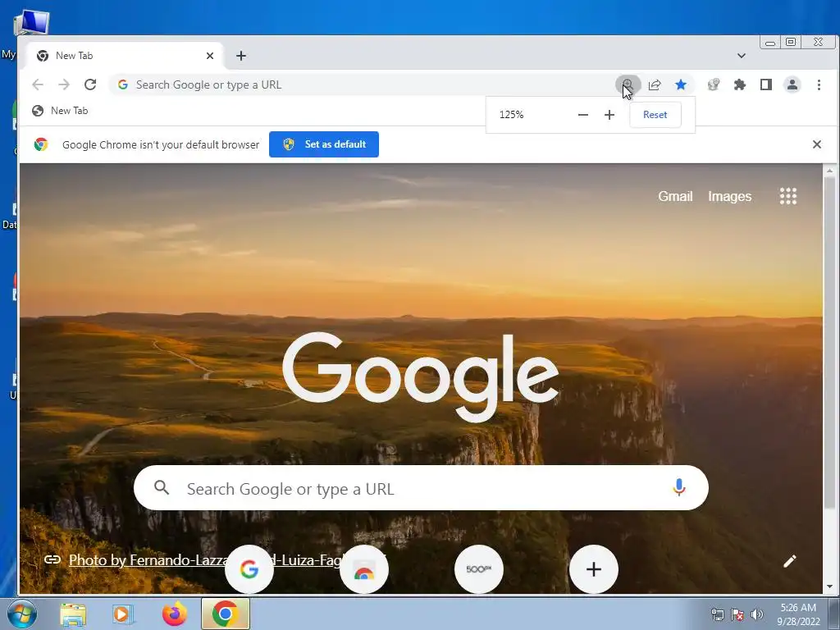
Task: Open Action Center flag icon
Action: point(737,615)
